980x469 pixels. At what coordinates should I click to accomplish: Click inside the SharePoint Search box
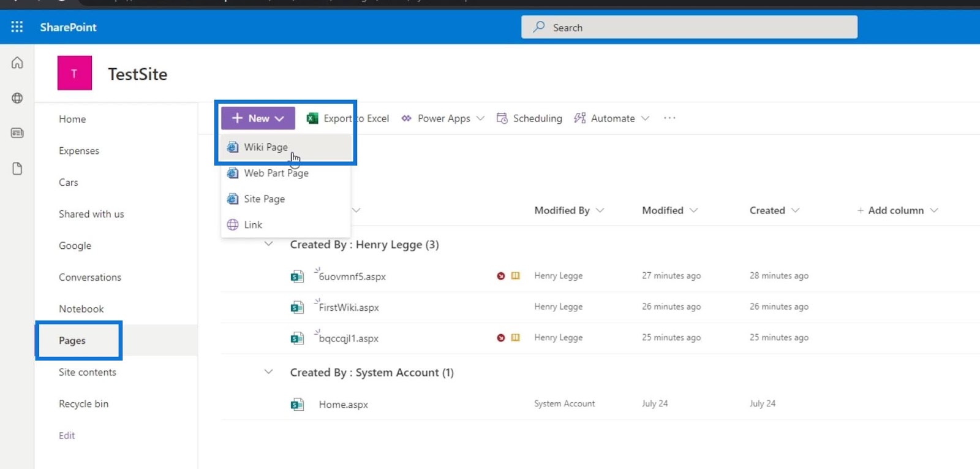(x=689, y=27)
